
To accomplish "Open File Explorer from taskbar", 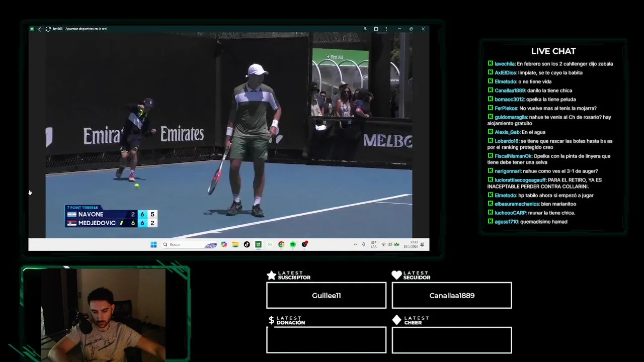I will (x=235, y=244).
